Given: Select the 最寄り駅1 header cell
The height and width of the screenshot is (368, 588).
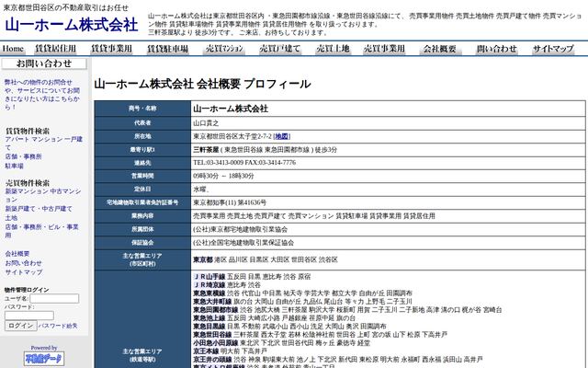Looking at the screenshot, I should click(142, 149).
